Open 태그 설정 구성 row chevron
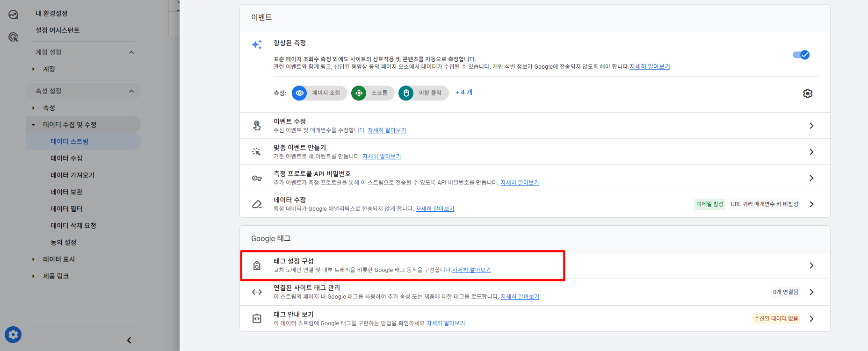Viewport: 868px width, 351px height. tap(811, 265)
